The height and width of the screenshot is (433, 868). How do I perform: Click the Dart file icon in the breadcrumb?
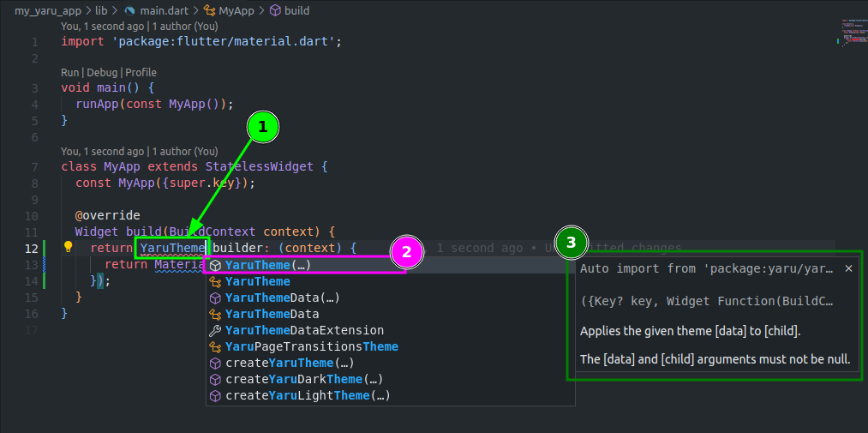(130, 11)
